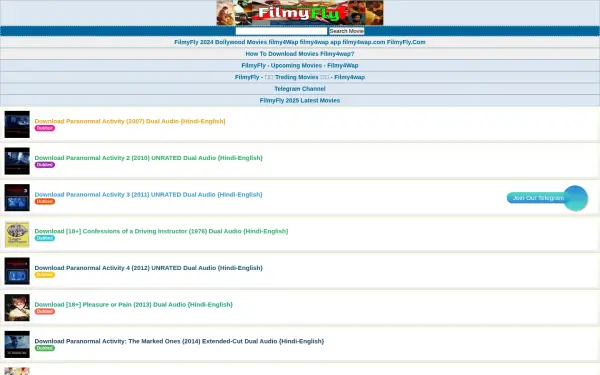Open Confessions of a Driving Instructor thumbnail

coord(17,235)
